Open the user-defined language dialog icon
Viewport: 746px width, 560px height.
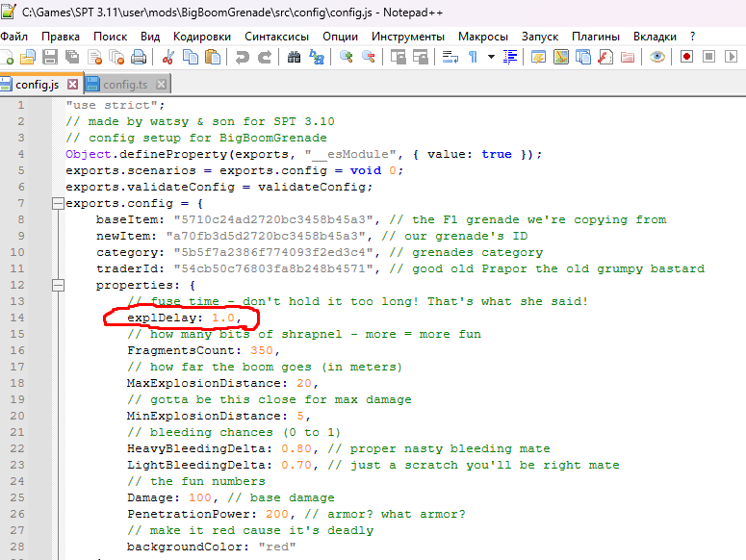click(x=539, y=57)
